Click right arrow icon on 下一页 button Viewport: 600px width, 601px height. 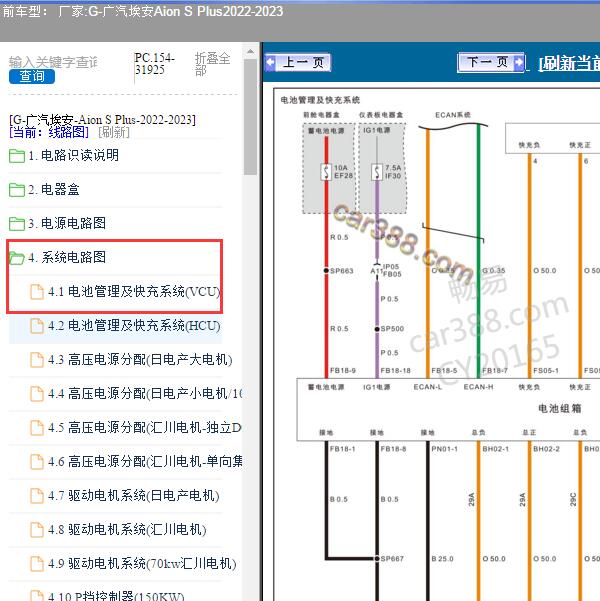(518, 62)
